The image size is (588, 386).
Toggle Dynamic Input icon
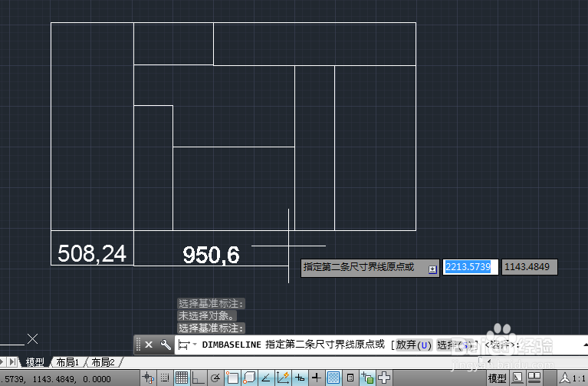tap(300, 378)
